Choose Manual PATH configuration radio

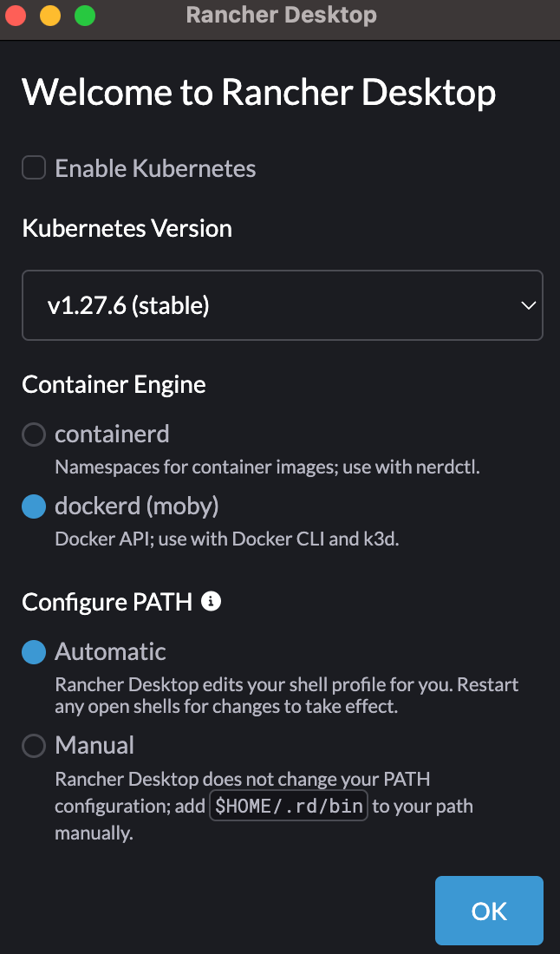(34, 745)
